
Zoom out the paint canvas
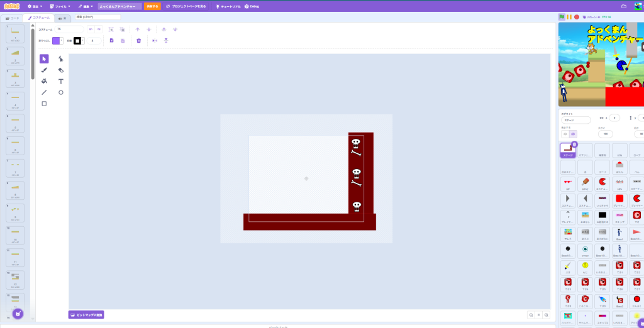tap(531, 315)
